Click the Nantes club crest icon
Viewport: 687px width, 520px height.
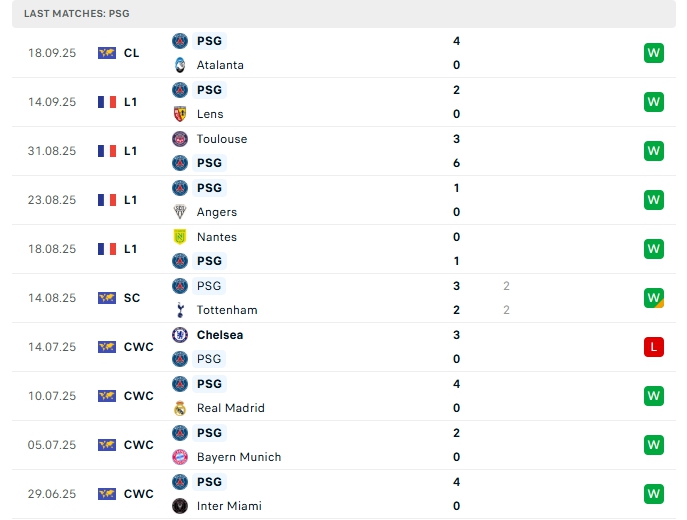180,237
